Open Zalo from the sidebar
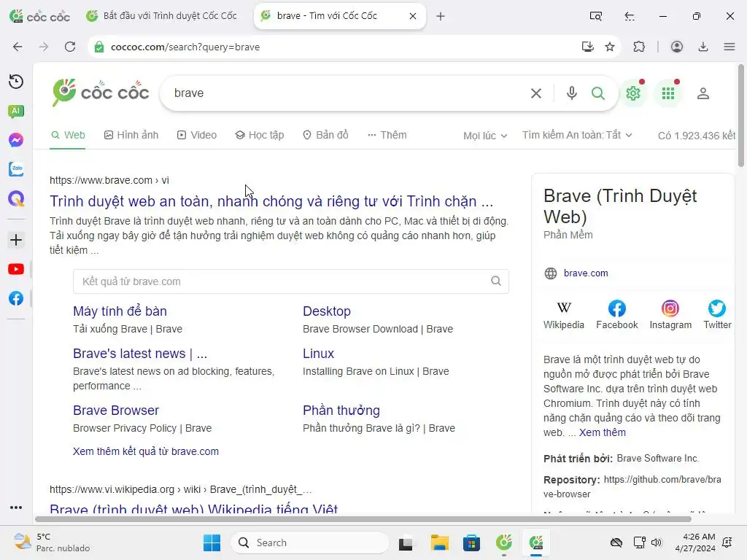 click(x=16, y=169)
